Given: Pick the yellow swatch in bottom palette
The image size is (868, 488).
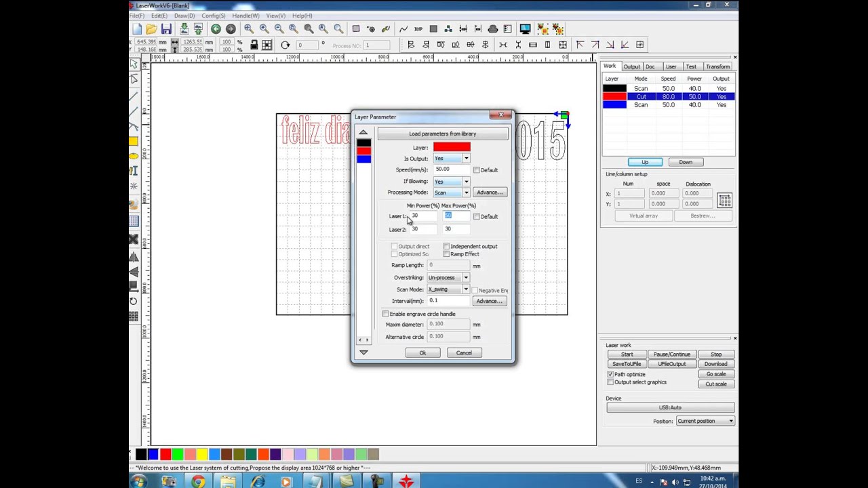Looking at the screenshot, I should point(202,454).
